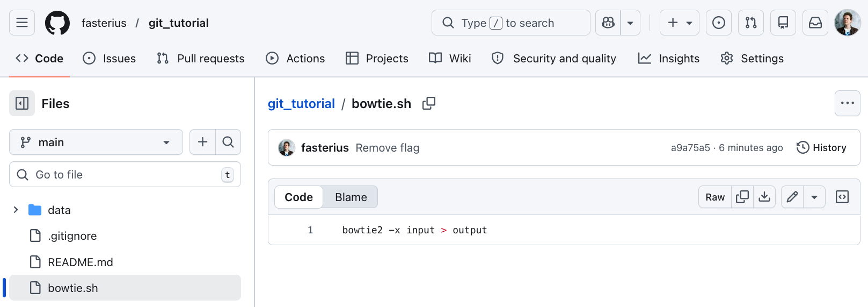Collapse the Files side panel

click(x=22, y=103)
